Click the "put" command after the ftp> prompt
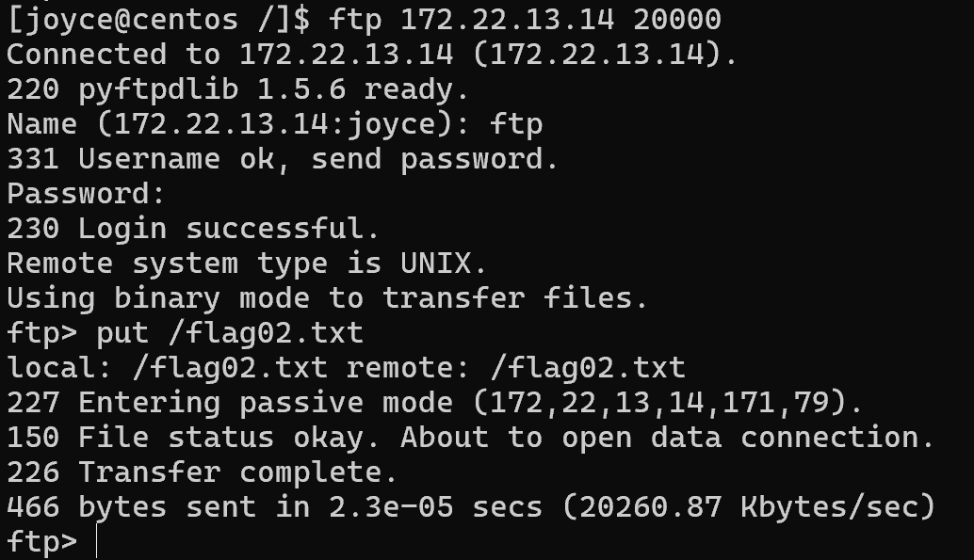Screen dimensions: 974x560 coord(122,333)
